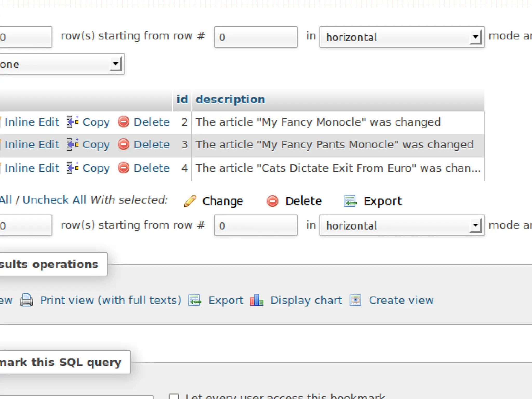Click the bar chart Display chart icon
Image resolution: width=532 pixels, height=399 pixels.
pos(256,300)
